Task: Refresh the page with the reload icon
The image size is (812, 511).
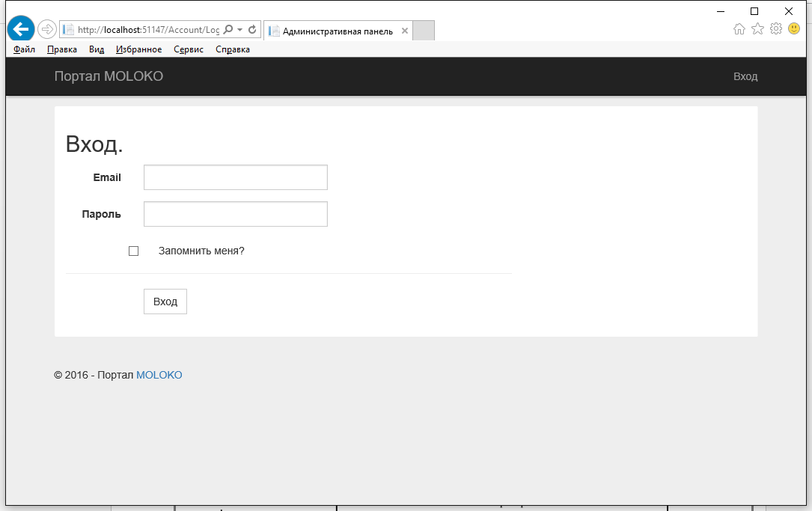Action: tap(252, 30)
